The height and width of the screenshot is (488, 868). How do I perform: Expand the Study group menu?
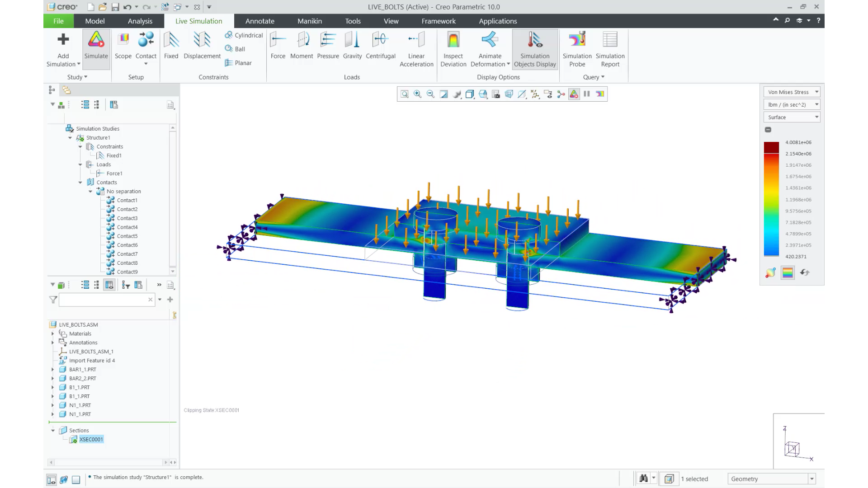coord(77,77)
